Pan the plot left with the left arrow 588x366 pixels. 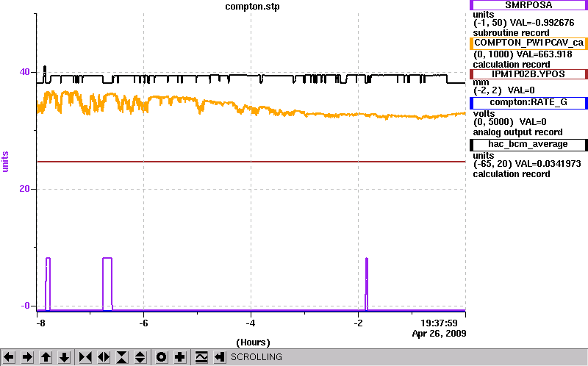click(x=9, y=357)
